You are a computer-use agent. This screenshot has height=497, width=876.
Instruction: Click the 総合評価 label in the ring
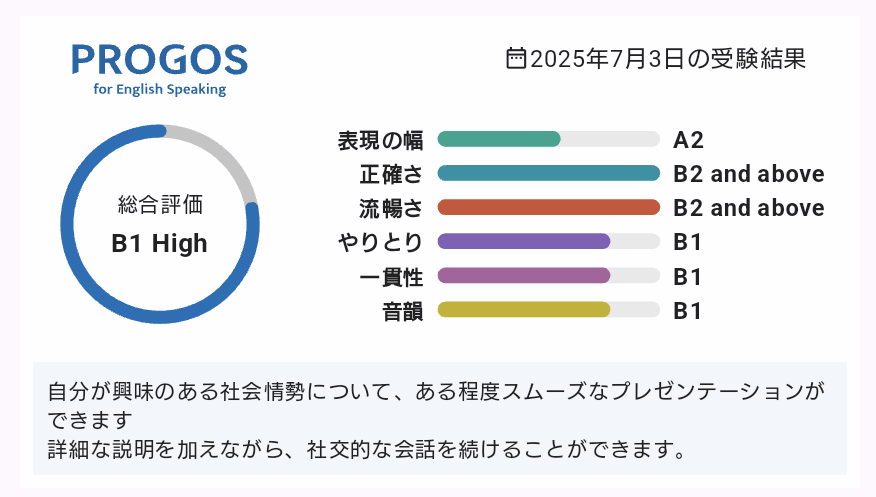pos(160,204)
